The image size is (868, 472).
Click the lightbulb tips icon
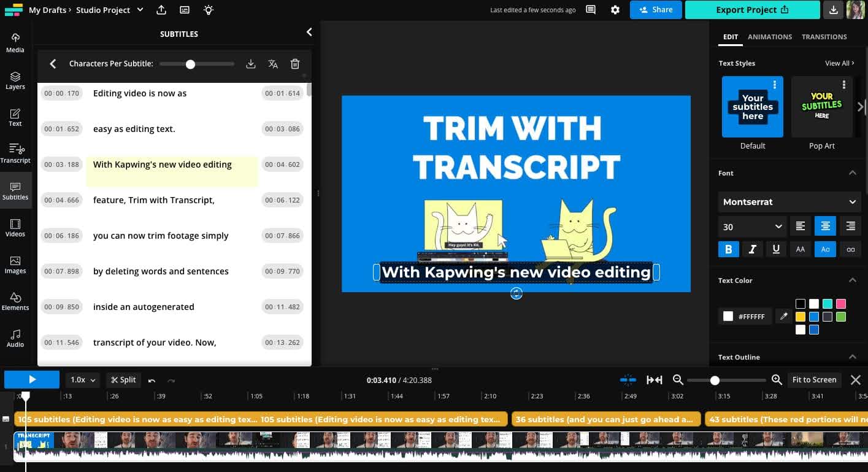[x=209, y=10]
